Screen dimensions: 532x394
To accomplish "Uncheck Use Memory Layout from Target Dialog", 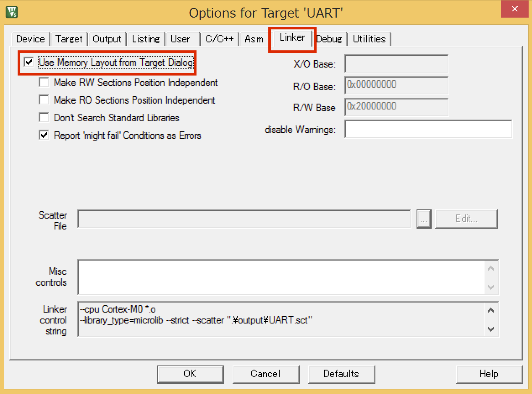I will 29,63.
